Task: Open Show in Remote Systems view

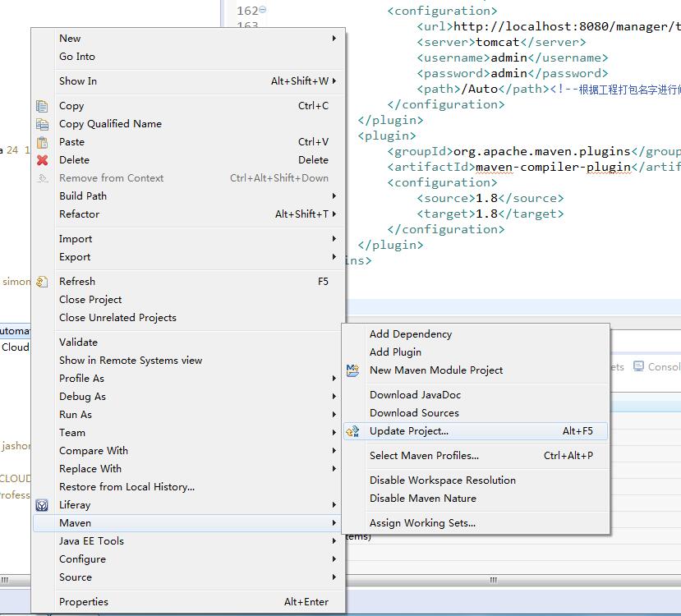Action: 188,361
